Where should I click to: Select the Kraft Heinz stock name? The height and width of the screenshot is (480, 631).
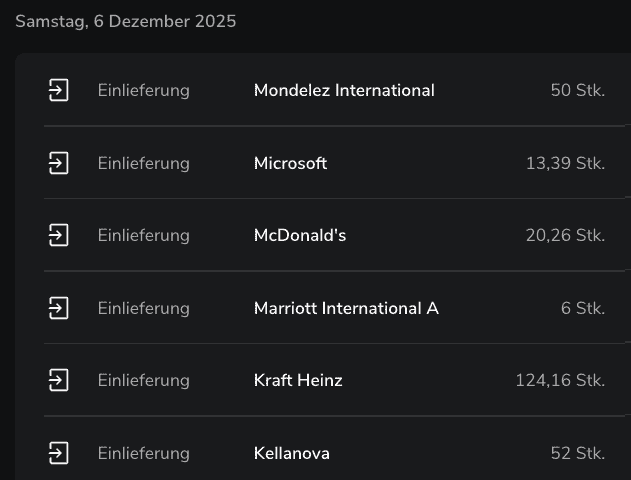pos(298,380)
